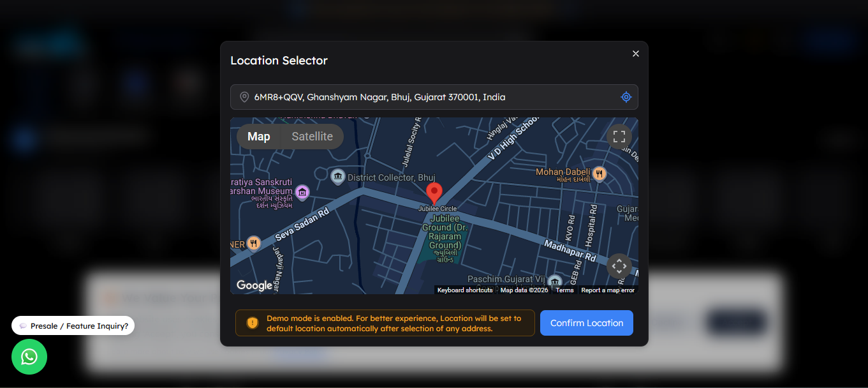Open WhatsApp chat floating button

click(x=29, y=357)
